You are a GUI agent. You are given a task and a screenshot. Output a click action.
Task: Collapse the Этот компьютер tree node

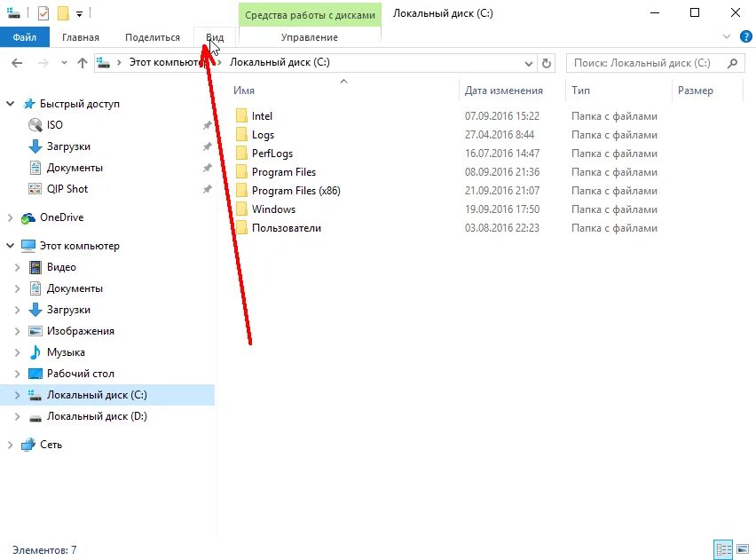(x=10, y=246)
